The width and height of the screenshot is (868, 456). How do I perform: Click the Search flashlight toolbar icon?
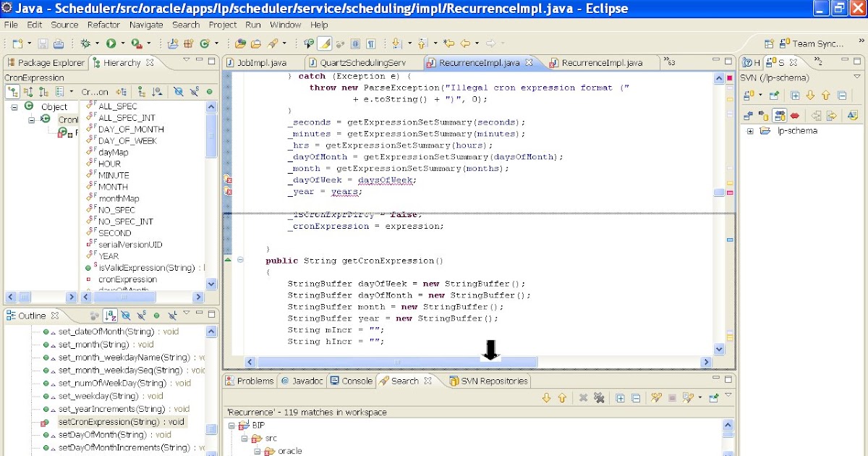coord(273,44)
